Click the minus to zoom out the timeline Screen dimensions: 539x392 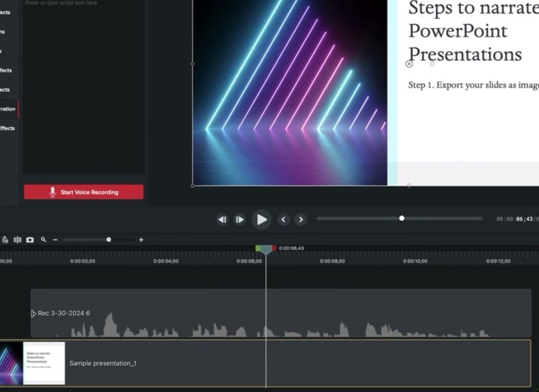[x=55, y=240]
